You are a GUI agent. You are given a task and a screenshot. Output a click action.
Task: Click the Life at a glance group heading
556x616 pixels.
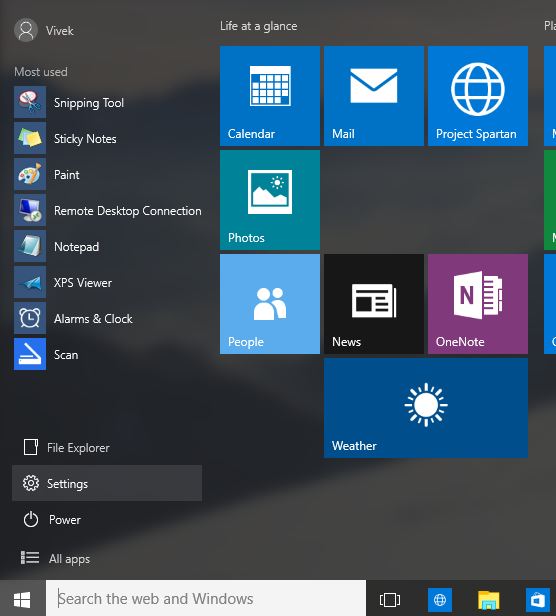(x=259, y=26)
